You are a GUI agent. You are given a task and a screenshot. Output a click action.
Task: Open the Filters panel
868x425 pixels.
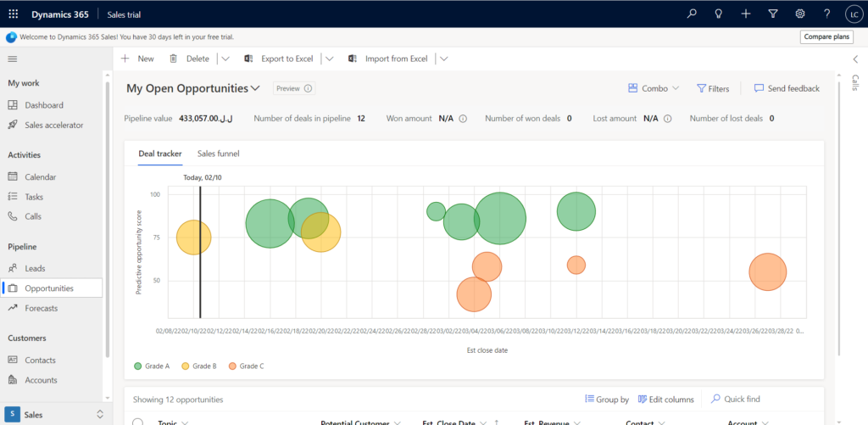(713, 88)
